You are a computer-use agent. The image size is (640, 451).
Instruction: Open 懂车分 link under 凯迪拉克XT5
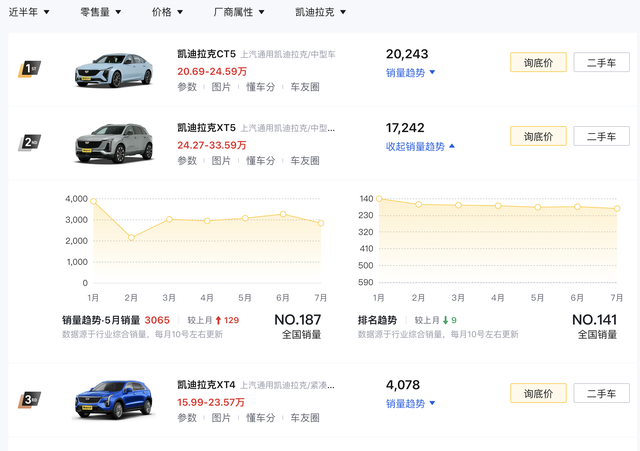tap(260, 161)
